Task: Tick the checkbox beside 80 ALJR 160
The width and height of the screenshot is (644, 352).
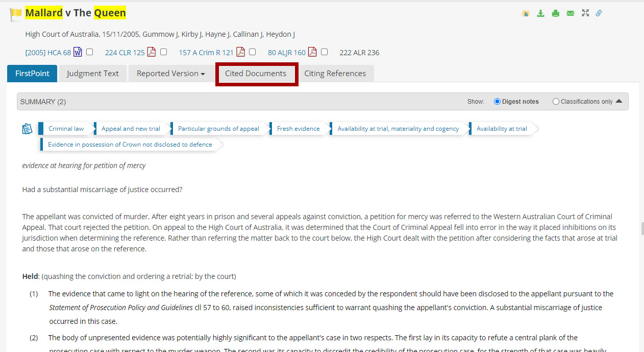Action: (325, 52)
